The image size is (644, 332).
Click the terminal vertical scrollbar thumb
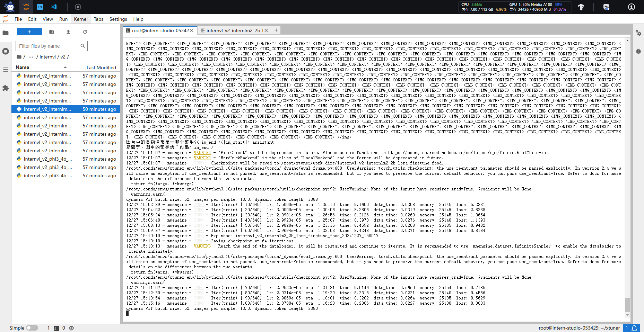tap(627, 305)
